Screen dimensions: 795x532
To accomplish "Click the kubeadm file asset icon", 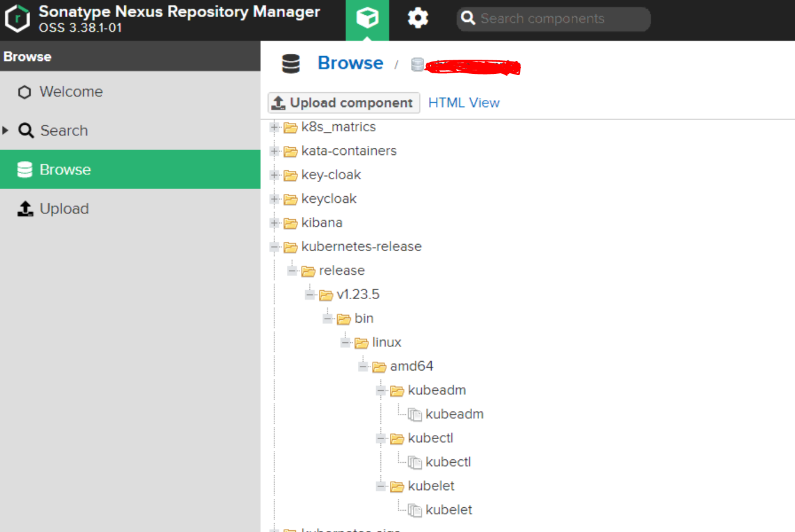I will pos(415,415).
